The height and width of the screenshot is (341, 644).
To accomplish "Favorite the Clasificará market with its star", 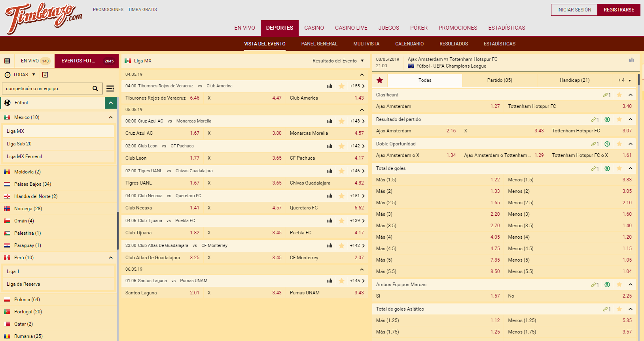I will pos(619,95).
